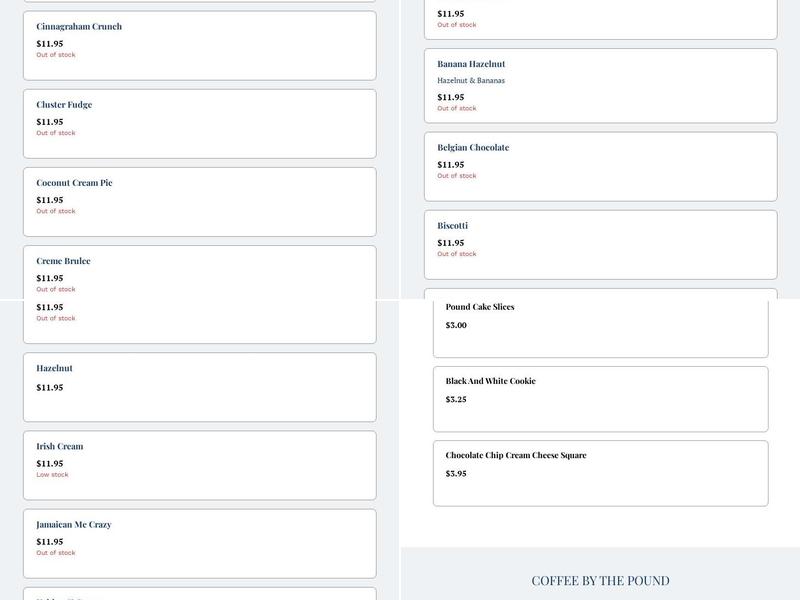Click Out of stock label under Biscotti

point(456,254)
